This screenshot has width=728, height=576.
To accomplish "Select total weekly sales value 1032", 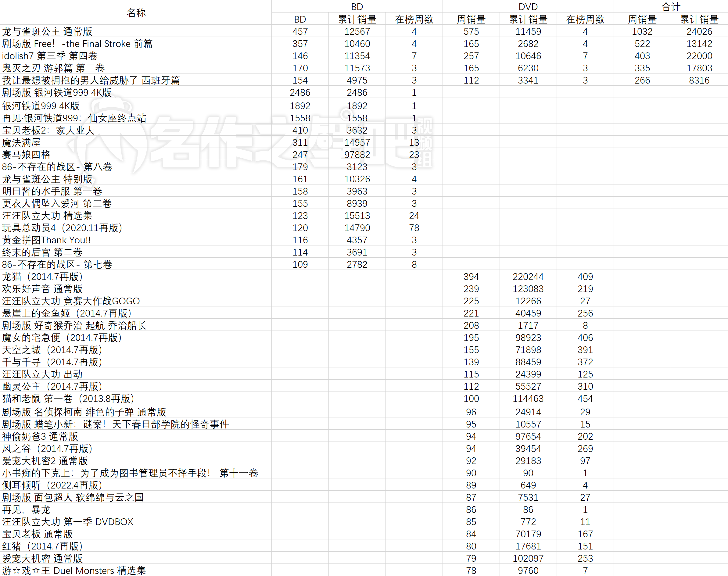I will point(642,31).
